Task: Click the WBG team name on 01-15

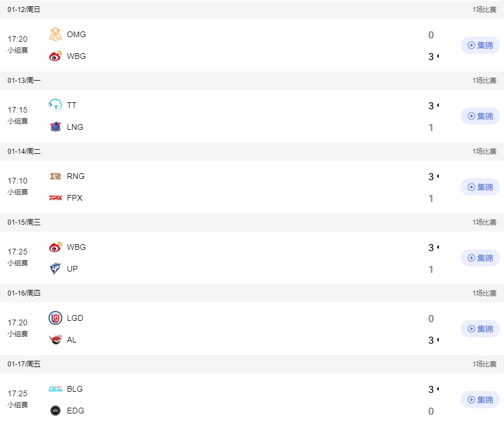Action: (76, 247)
